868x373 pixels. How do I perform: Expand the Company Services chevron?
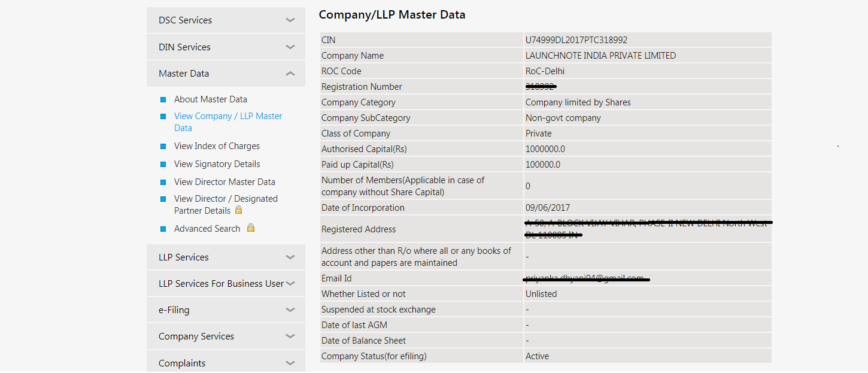click(x=290, y=336)
